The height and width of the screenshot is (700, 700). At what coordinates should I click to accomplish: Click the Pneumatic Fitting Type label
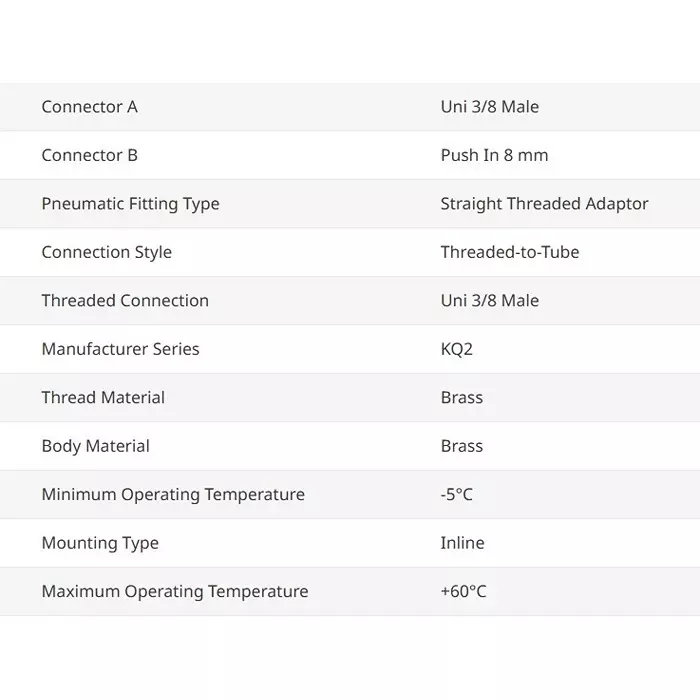pos(130,204)
